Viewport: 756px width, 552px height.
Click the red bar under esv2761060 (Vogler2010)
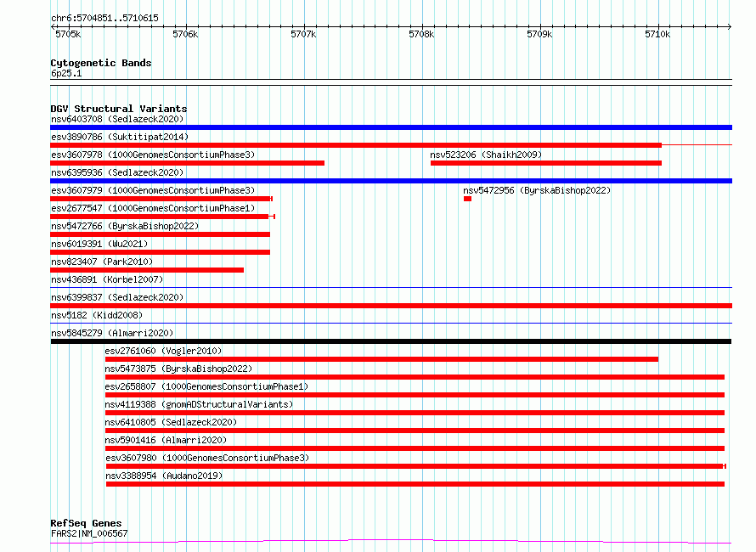point(381,359)
